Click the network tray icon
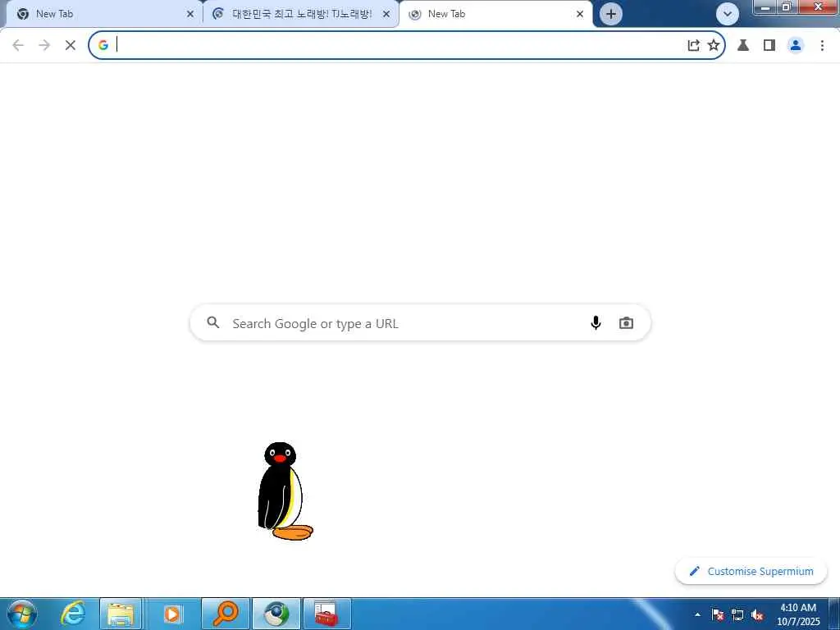The image size is (840, 630). [737, 614]
